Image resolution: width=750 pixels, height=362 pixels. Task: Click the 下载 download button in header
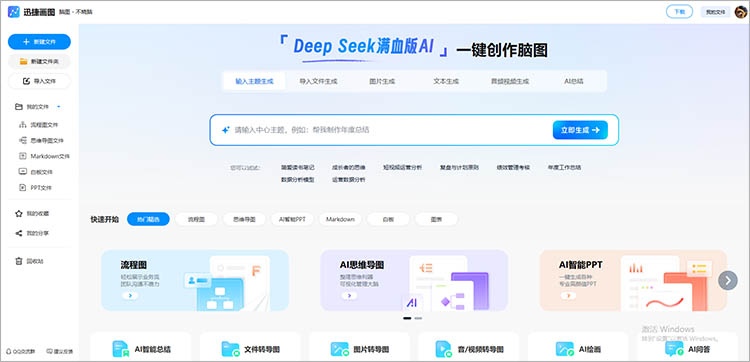tap(679, 12)
